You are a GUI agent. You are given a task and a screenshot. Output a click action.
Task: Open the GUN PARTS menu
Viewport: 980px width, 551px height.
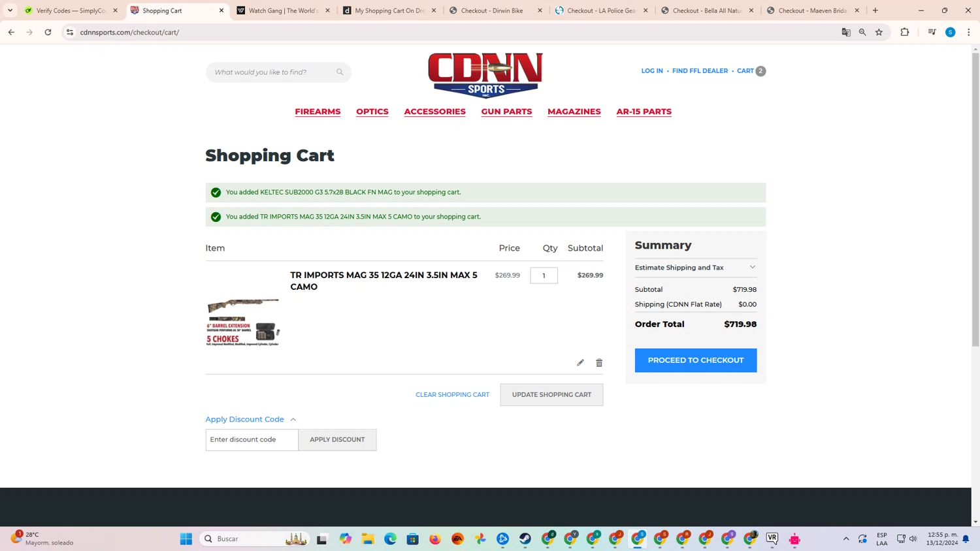506,112
